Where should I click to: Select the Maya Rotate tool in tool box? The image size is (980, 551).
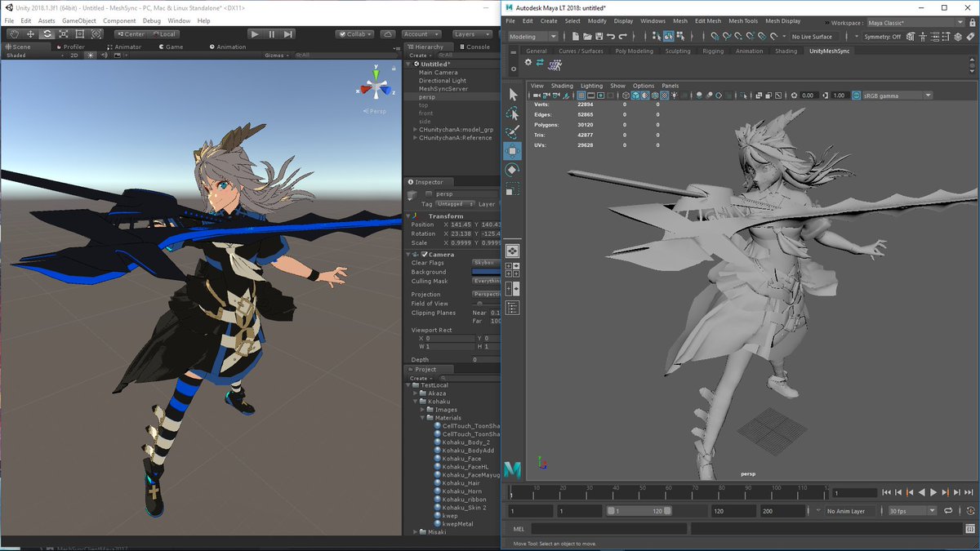(512, 170)
